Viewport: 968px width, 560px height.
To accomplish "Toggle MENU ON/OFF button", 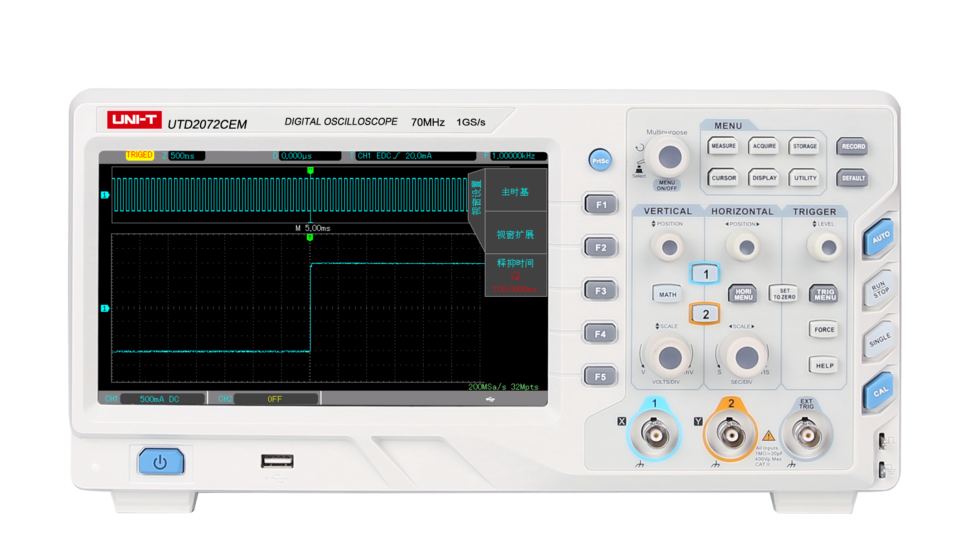I will pyautogui.click(x=667, y=185).
